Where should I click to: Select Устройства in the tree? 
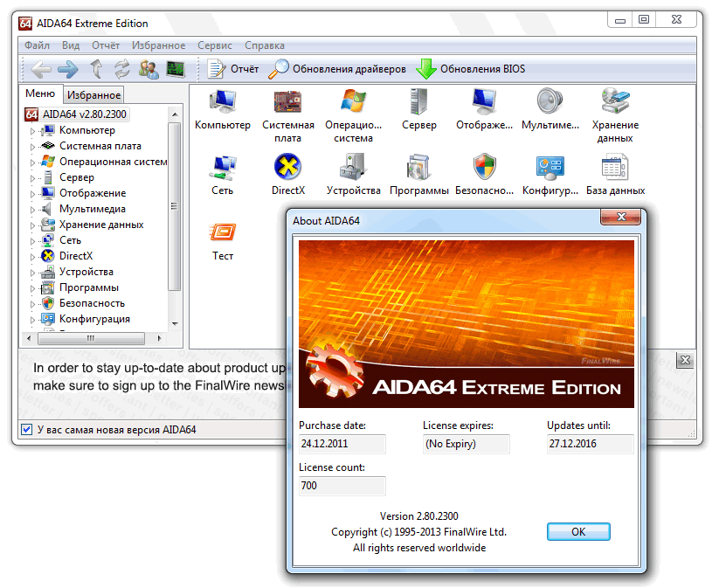86,272
